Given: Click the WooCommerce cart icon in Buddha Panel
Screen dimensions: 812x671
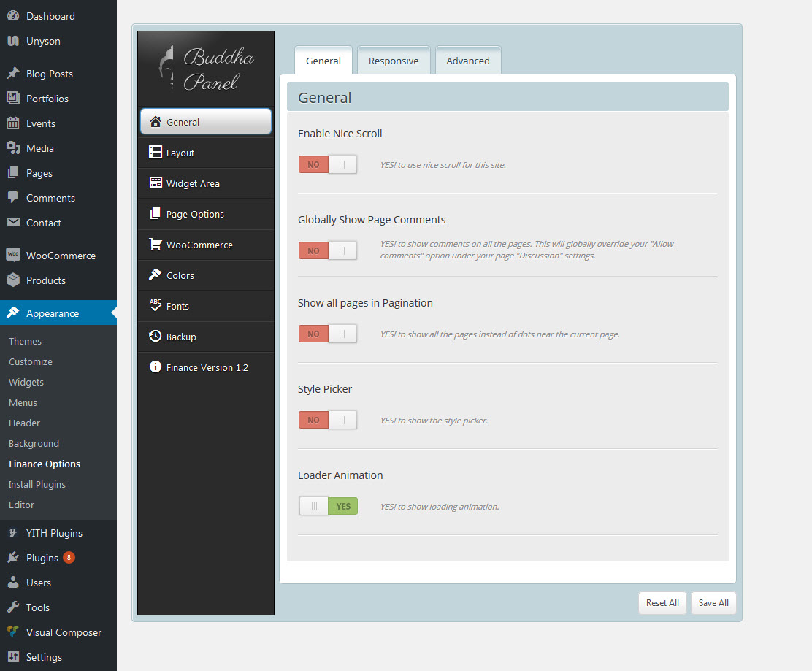Looking at the screenshot, I should pos(155,245).
